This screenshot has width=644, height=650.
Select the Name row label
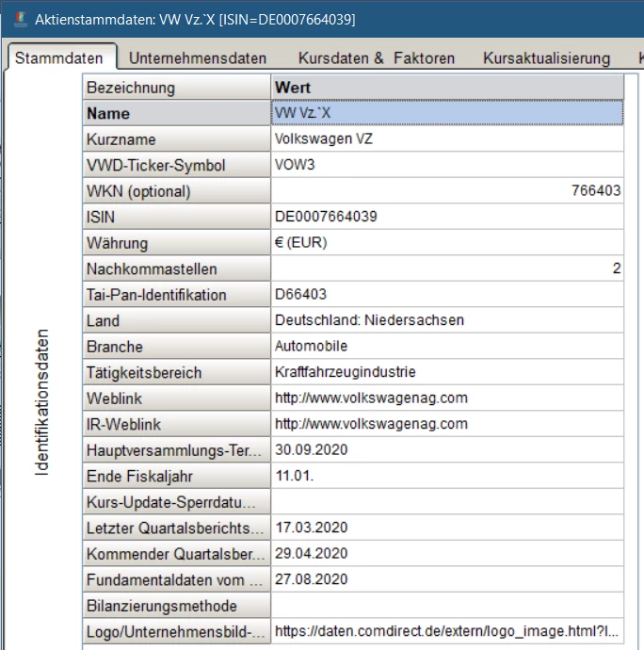[x=177, y=113]
